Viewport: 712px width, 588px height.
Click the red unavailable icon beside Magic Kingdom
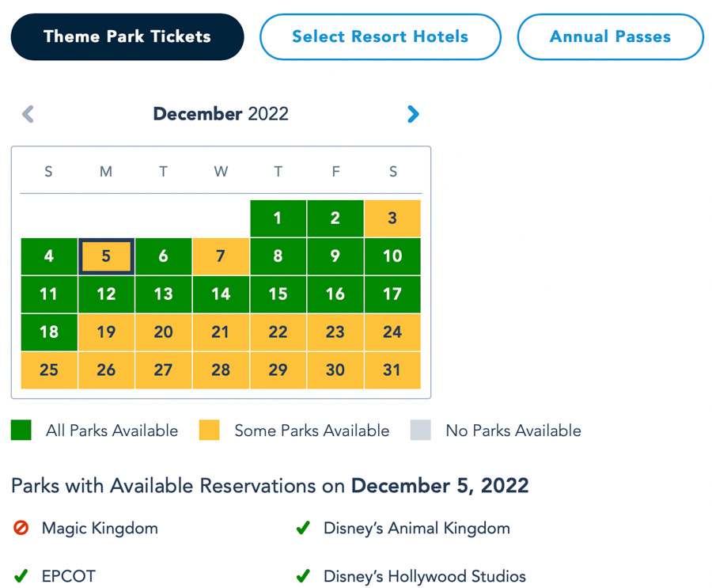click(21, 528)
